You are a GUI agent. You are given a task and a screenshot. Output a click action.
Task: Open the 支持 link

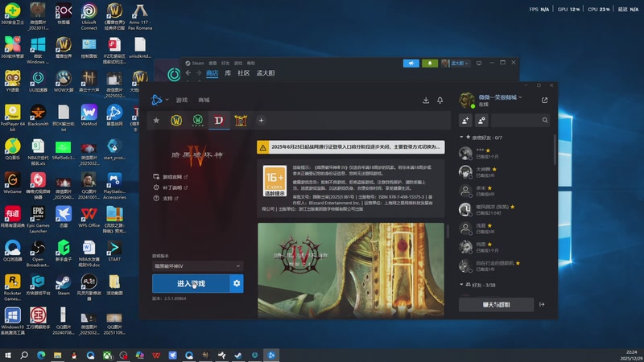point(166,198)
